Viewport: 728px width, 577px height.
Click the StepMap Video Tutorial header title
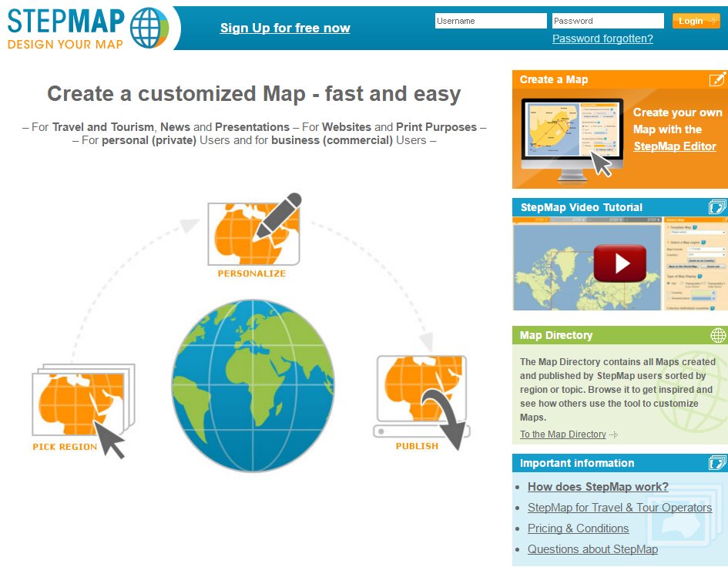[582, 207]
